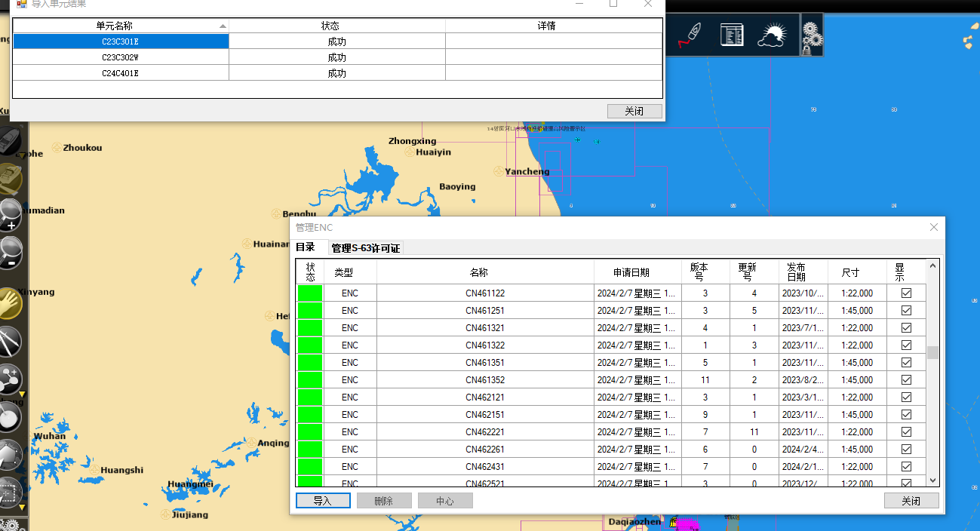Screen dimensions: 980x531
Task: Toggle display checkbox for CN461352
Action: pos(906,379)
